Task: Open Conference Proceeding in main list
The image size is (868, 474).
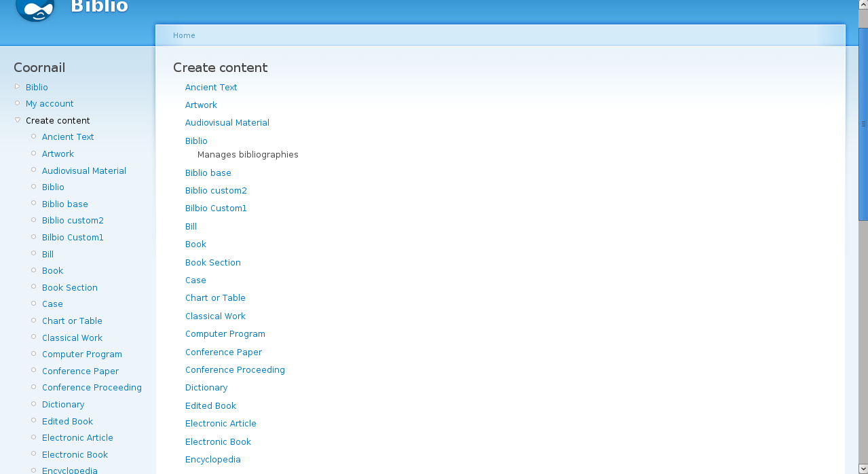Action: (x=235, y=370)
